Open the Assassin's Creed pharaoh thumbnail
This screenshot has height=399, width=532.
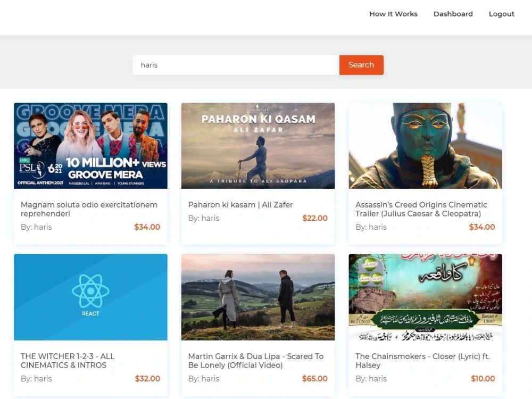[425, 146]
